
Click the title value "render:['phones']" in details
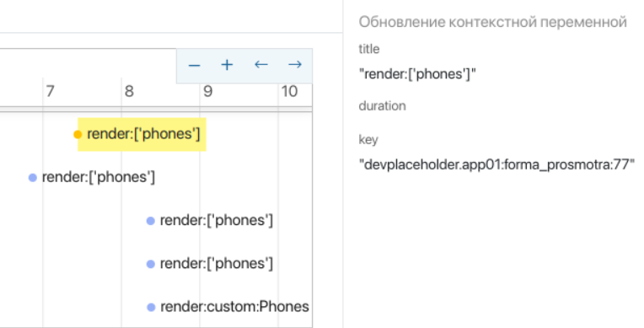417,74
